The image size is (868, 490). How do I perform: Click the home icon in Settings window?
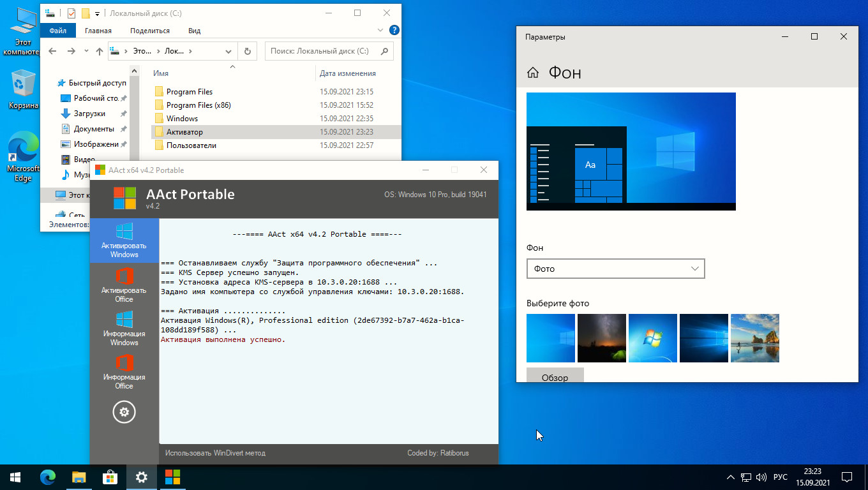(x=533, y=73)
